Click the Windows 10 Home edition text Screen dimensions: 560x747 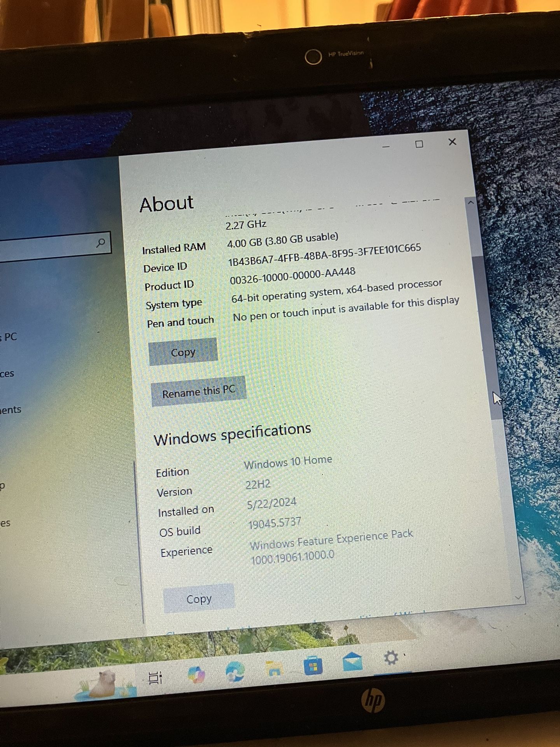[288, 462]
